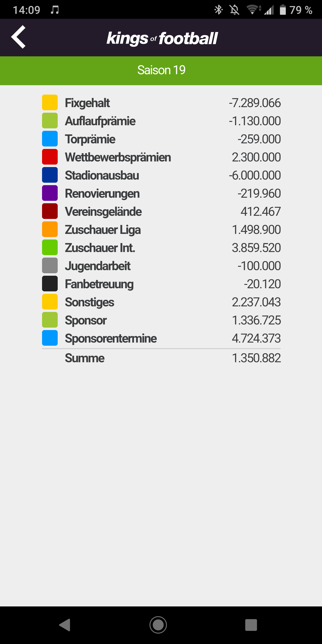
Task: Tap the red Wettbewerbsprämien color swatch
Action: click(x=50, y=157)
